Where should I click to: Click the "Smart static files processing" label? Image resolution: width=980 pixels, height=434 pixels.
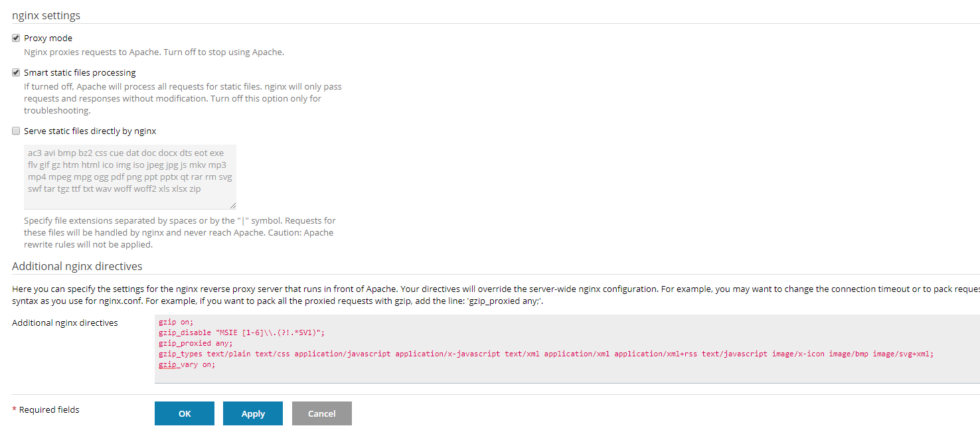(x=80, y=73)
